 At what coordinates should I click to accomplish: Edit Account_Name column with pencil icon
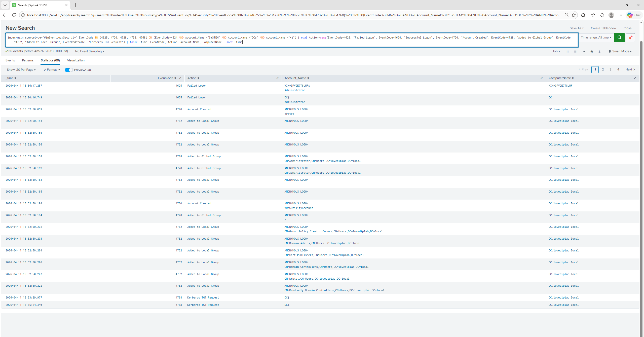point(542,78)
